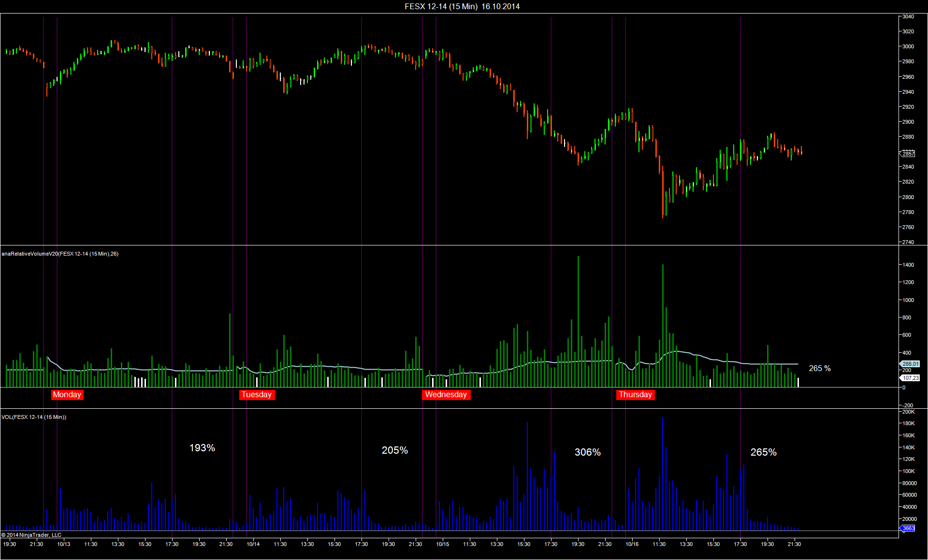
Task: Click the 10/16 date on time axis
Action: point(632,544)
